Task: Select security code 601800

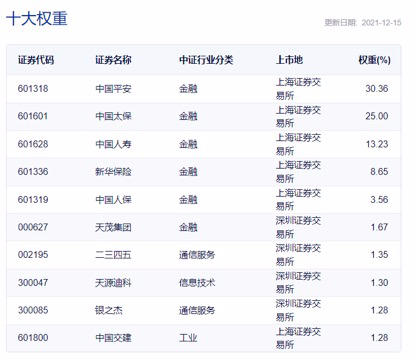Action: coord(33,338)
